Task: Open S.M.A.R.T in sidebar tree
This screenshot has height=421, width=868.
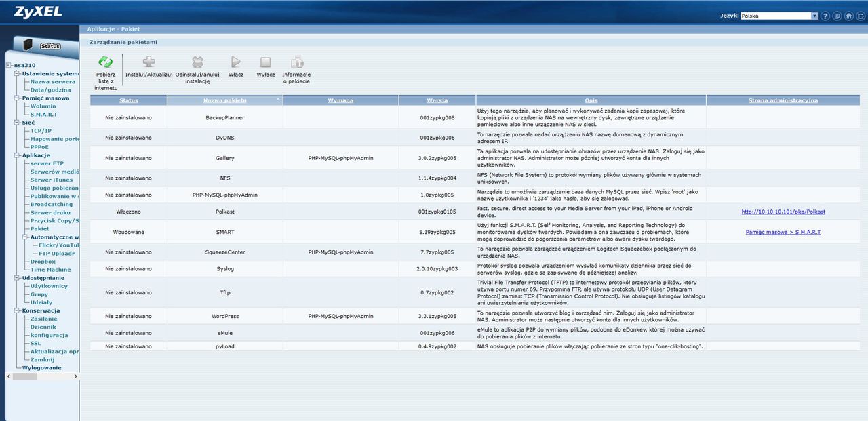Action: click(44, 115)
